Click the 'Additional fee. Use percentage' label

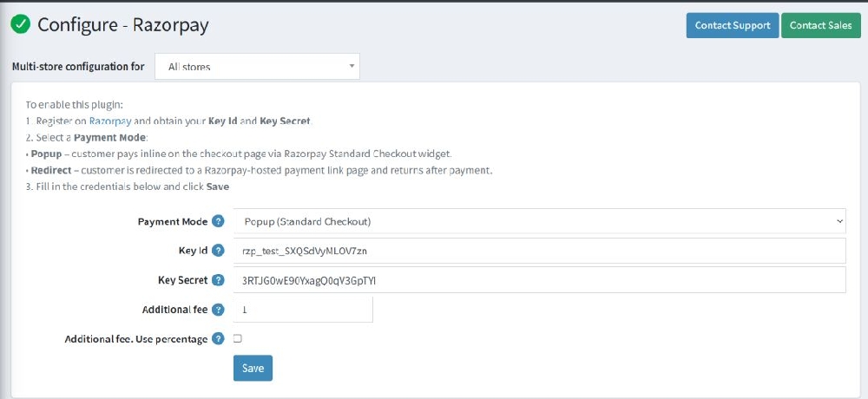(136, 338)
